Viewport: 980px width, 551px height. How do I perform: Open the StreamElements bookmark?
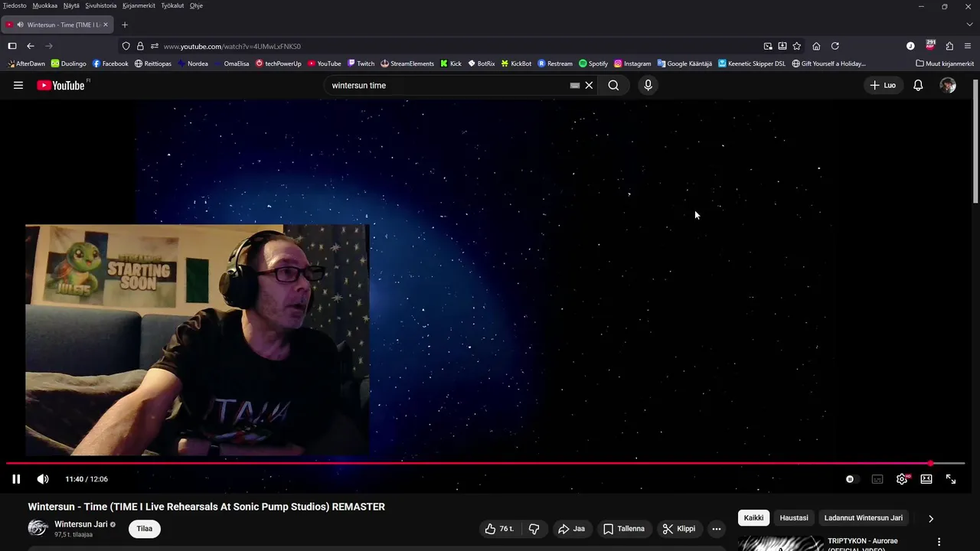pos(407,64)
